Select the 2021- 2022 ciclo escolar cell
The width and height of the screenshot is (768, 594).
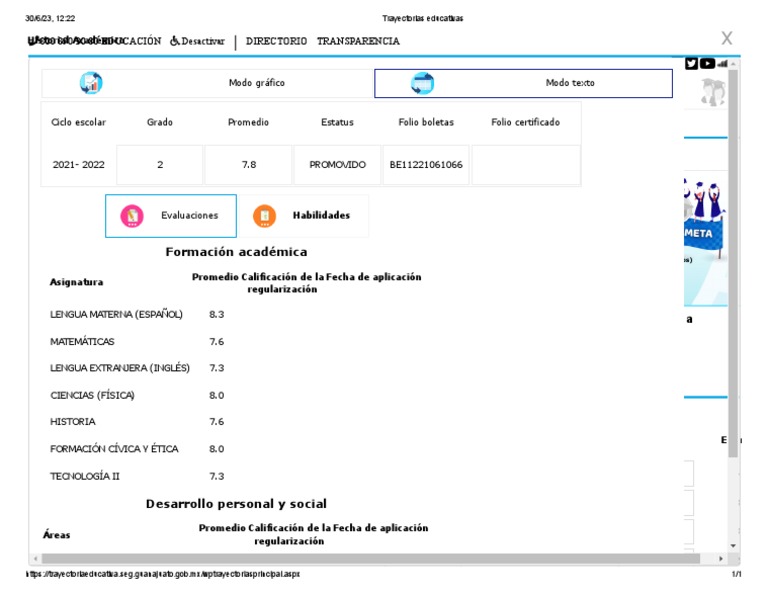tap(78, 165)
